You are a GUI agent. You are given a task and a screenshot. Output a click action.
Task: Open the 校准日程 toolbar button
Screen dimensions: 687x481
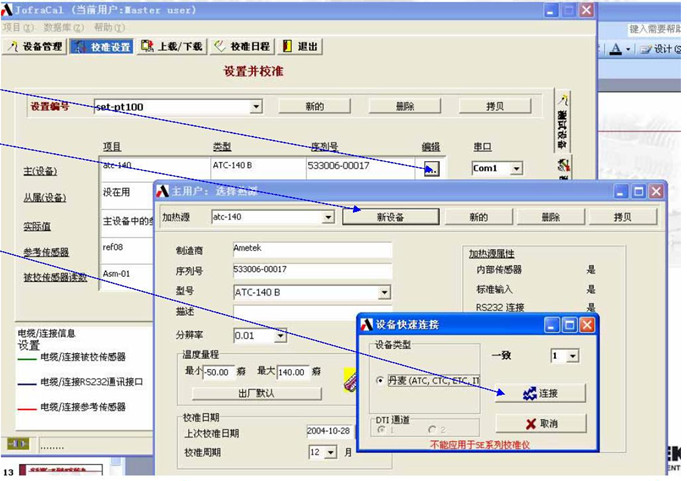[240, 46]
